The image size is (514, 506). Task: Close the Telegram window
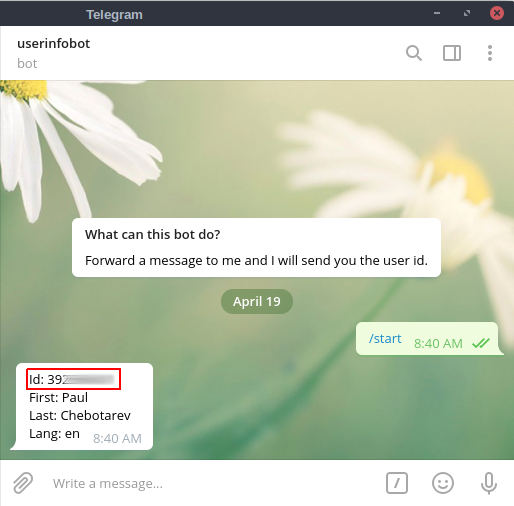coord(497,13)
